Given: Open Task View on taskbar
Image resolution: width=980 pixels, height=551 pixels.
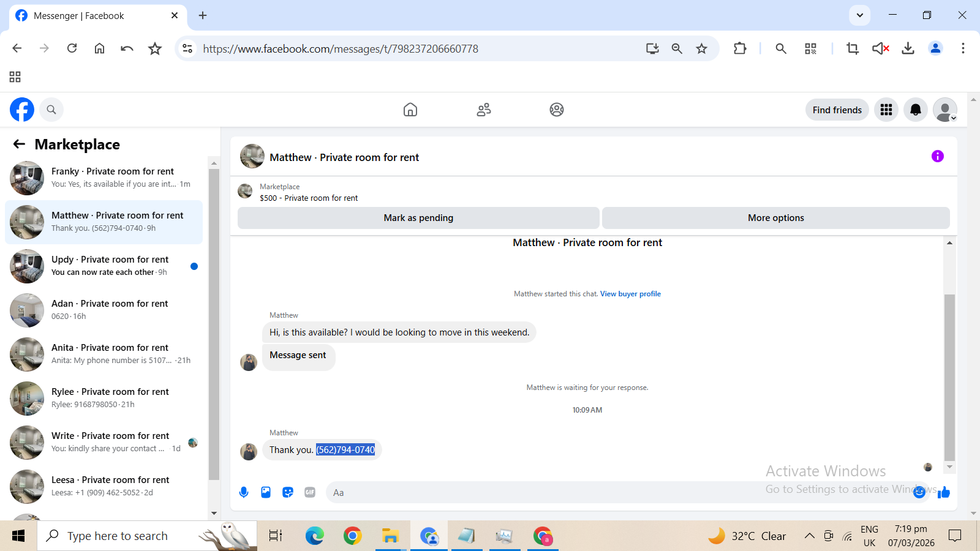Looking at the screenshot, I should (x=276, y=536).
